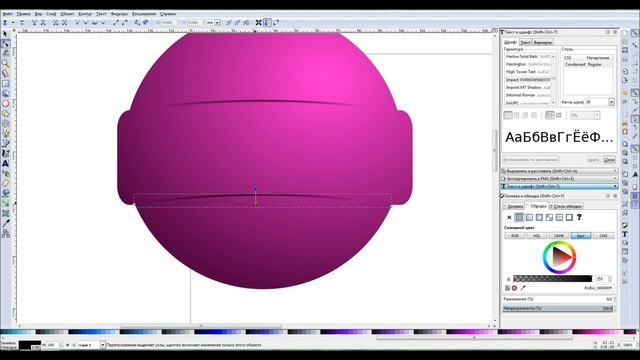Choose flat color stroke paint

coord(519,218)
